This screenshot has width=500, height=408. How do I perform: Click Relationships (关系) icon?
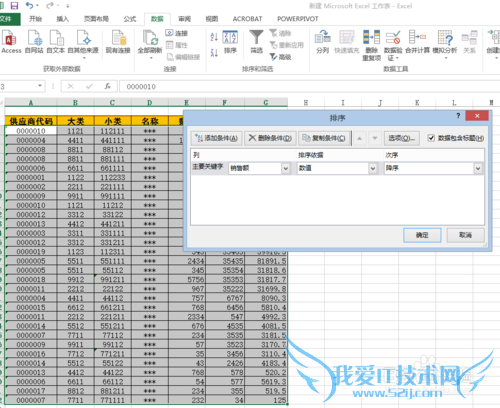(x=469, y=42)
